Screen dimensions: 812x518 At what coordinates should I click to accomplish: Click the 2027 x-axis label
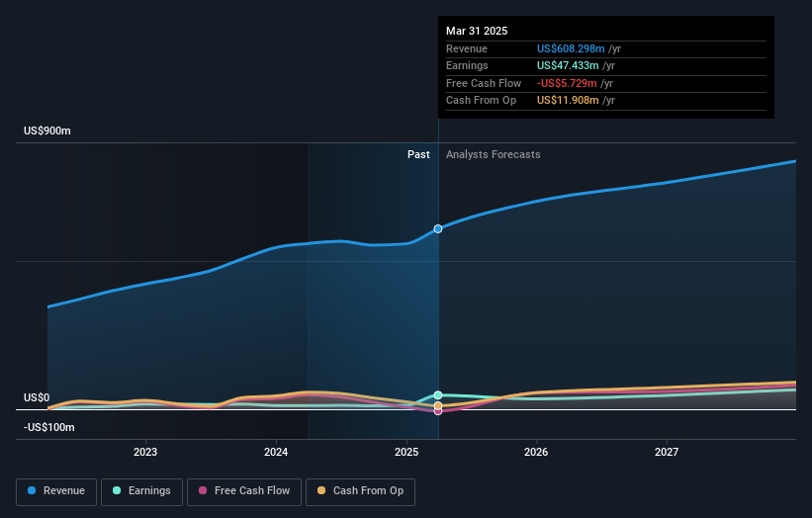point(667,452)
